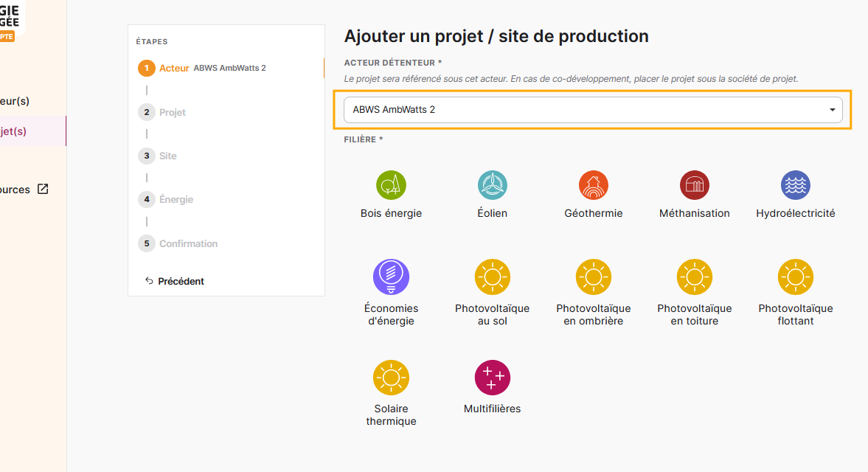
Task: Choose the Éolien wind turbine icon
Action: pos(492,185)
